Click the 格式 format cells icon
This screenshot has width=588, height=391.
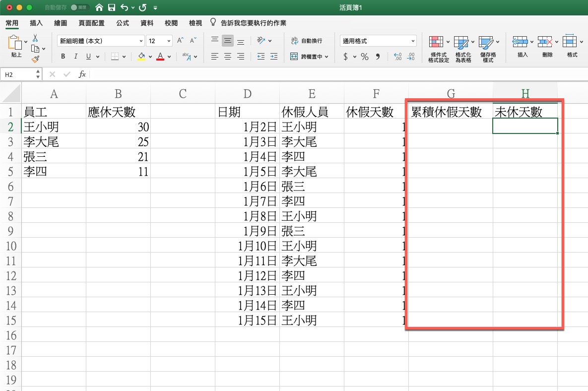(x=570, y=41)
